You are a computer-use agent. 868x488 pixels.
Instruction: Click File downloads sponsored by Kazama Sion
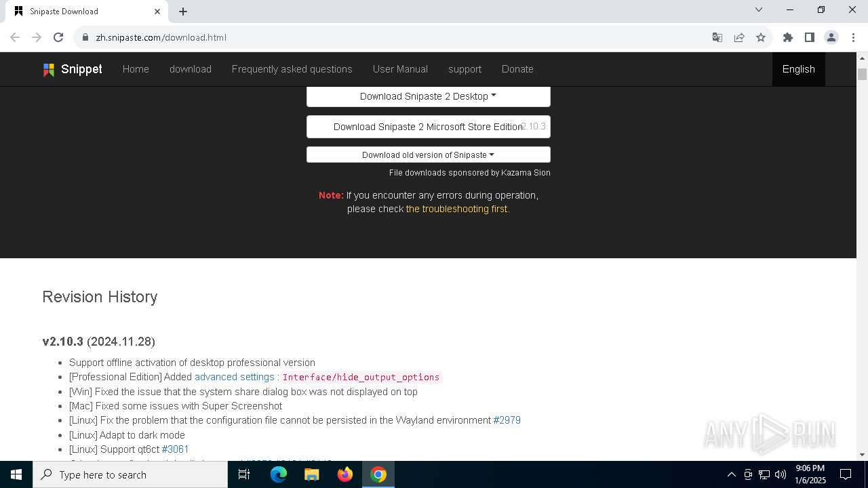click(470, 173)
